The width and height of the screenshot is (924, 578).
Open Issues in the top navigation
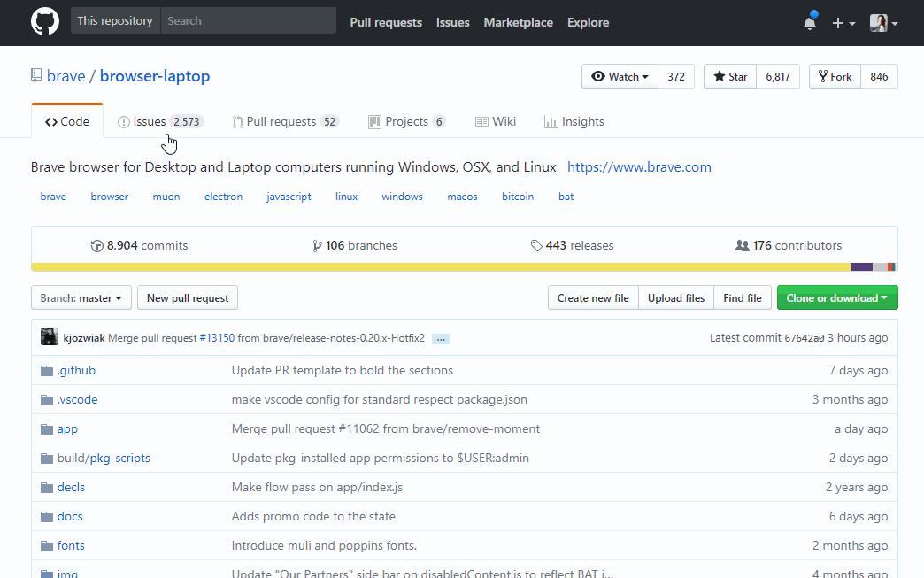pos(452,22)
